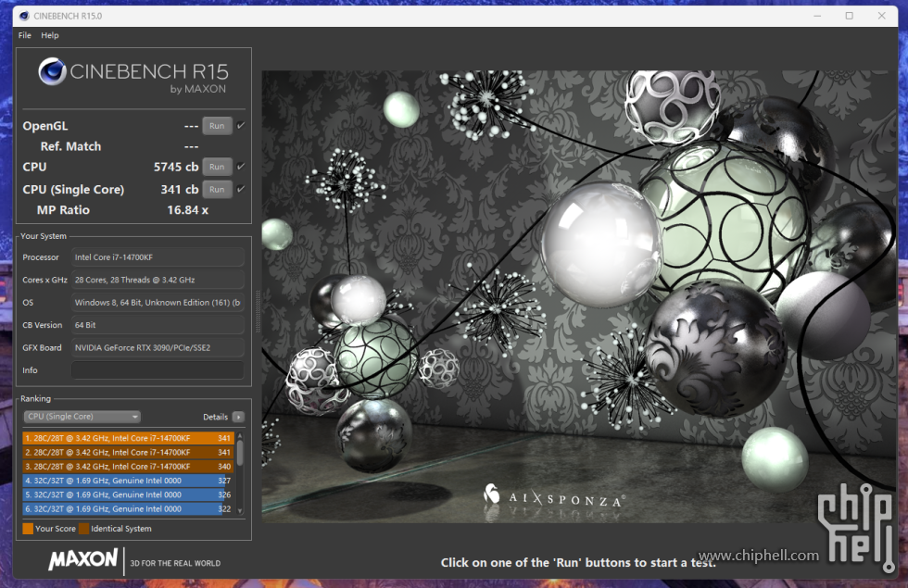Click the "Identical System" legend label

click(121, 529)
